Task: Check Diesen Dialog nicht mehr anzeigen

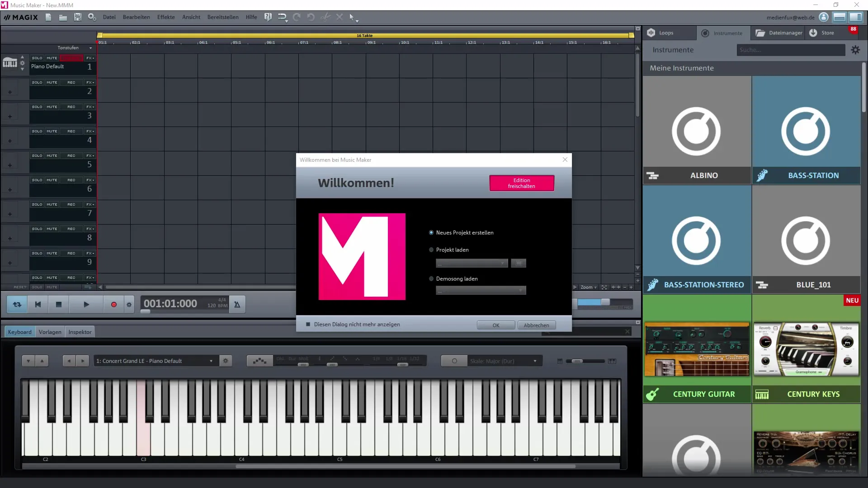Action: point(308,324)
